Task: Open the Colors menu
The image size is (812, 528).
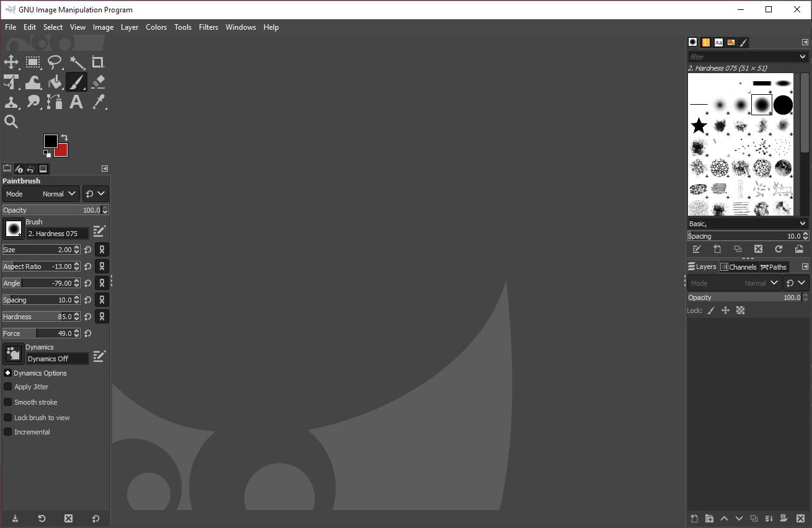Action: tap(156, 27)
